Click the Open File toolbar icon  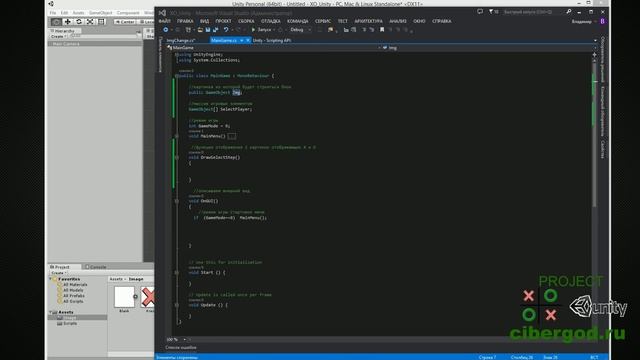[x=200, y=30]
